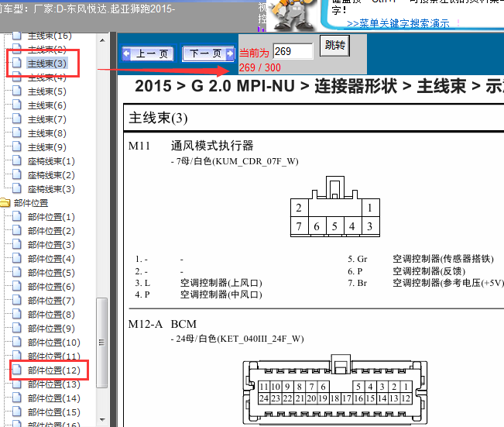Click document icon beside 部件位置(8)
This screenshot has width=504, height=427.
[17, 314]
